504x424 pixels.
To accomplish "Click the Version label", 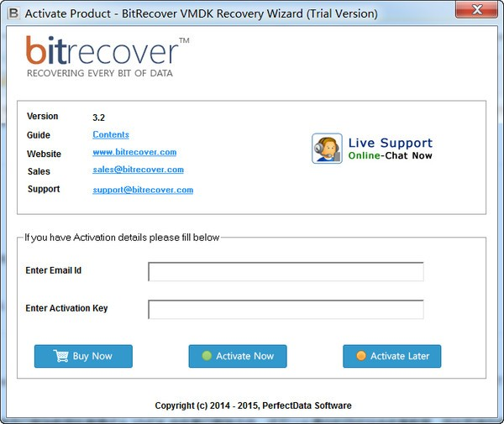I will click(x=43, y=116).
